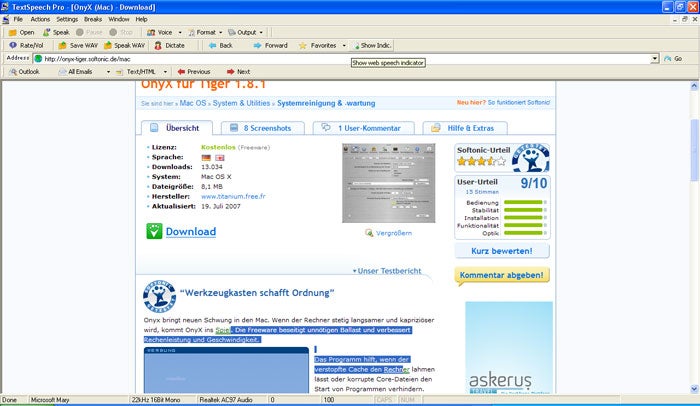Start the Dictate function

tap(170, 46)
